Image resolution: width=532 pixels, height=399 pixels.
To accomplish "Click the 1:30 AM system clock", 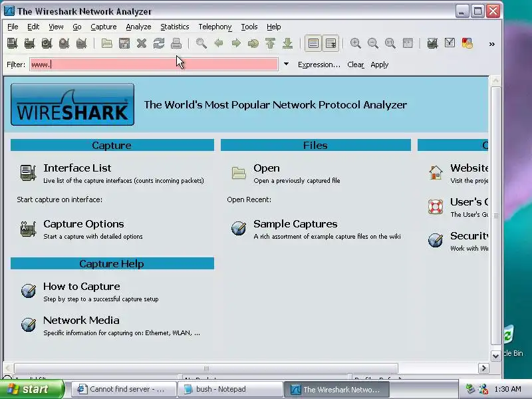I will [x=507, y=389].
